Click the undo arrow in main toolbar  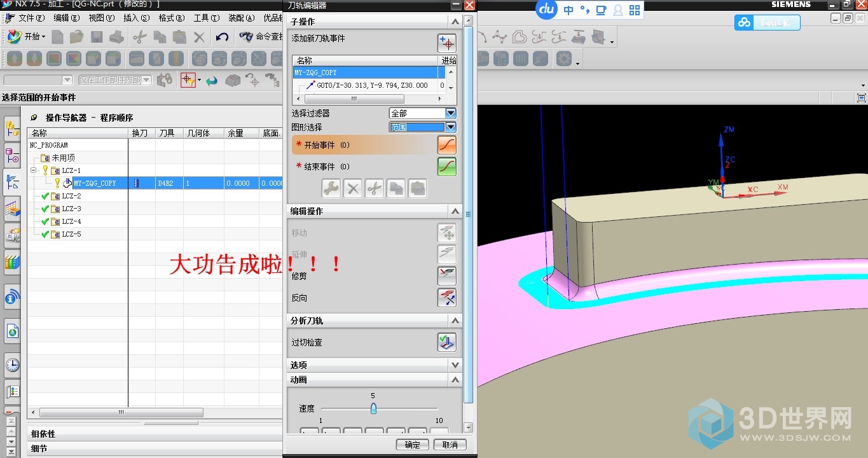tap(222, 37)
